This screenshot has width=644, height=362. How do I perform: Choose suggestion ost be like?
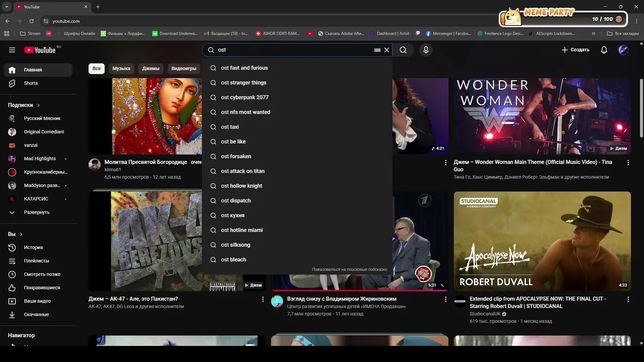click(297, 142)
